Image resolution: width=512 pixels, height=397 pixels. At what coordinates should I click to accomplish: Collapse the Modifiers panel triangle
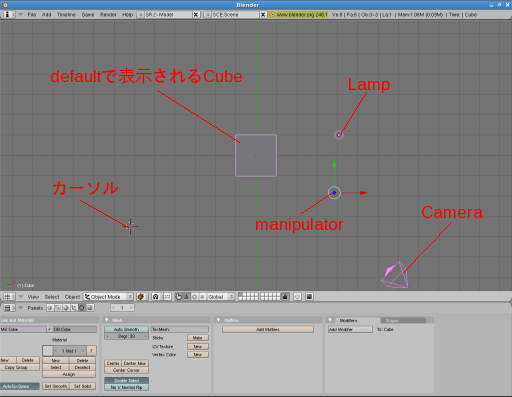click(330, 320)
